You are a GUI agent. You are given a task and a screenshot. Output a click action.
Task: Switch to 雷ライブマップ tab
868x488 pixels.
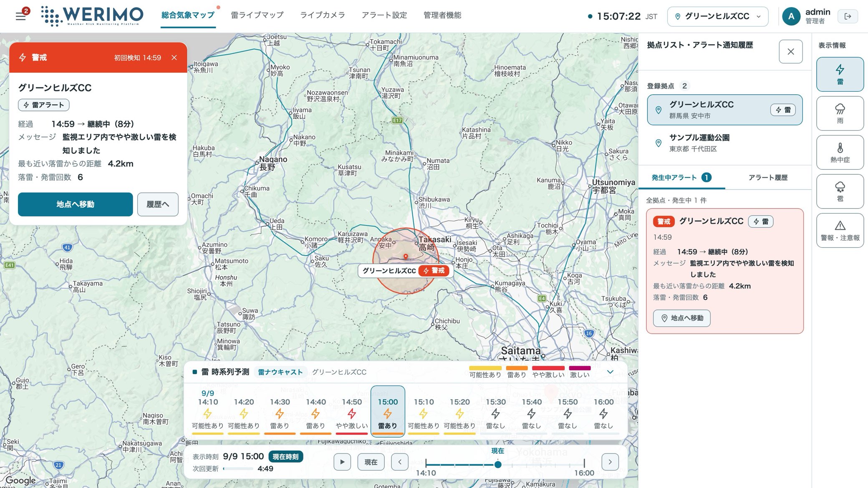[257, 15]
